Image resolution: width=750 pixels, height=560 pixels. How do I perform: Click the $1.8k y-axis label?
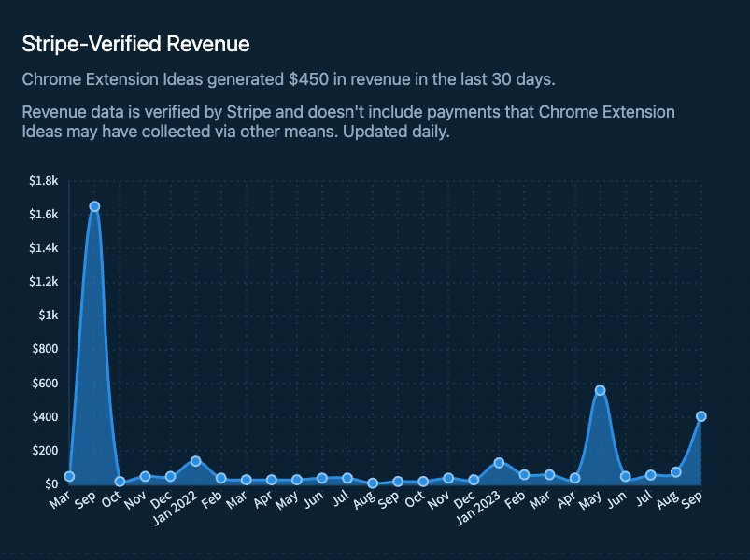44,180
